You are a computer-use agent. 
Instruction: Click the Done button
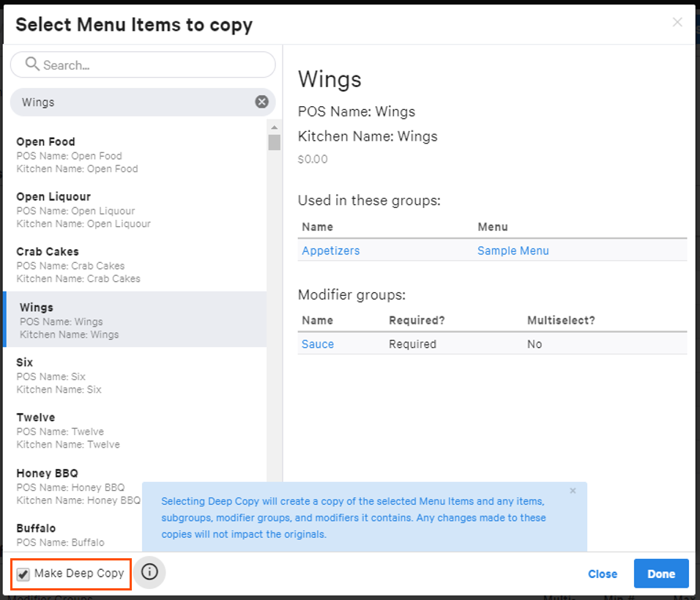tap(660, 574)
